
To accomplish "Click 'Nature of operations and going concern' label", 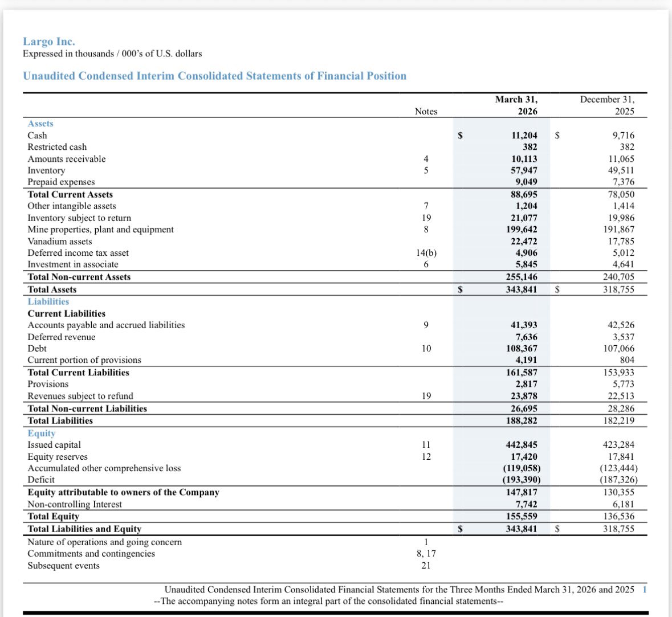I will tap(104, 542).
